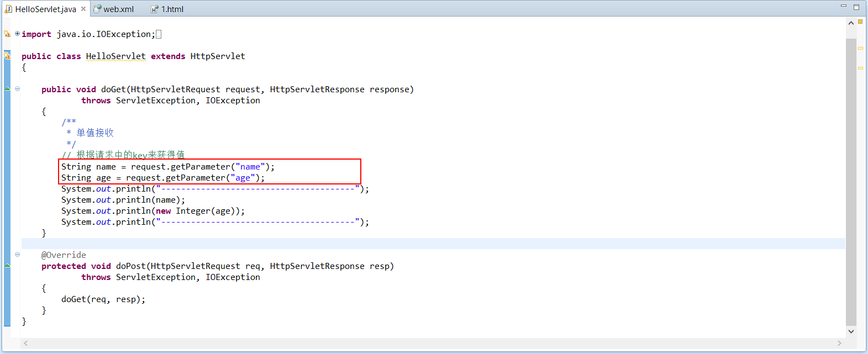Click the "import java.io.IOException;" statement
868x354 pixels.
click(88, 34)
